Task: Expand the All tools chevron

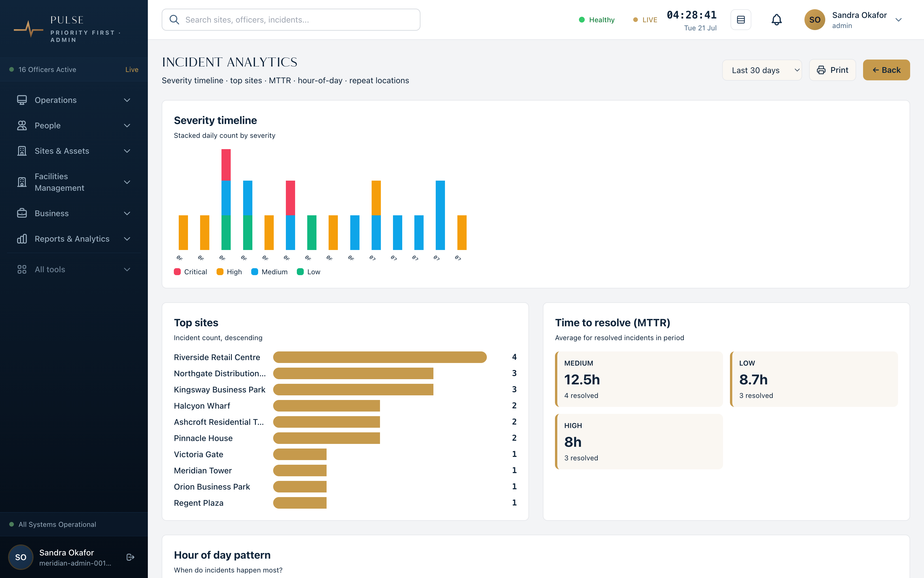Action: (x=127, y=270)
